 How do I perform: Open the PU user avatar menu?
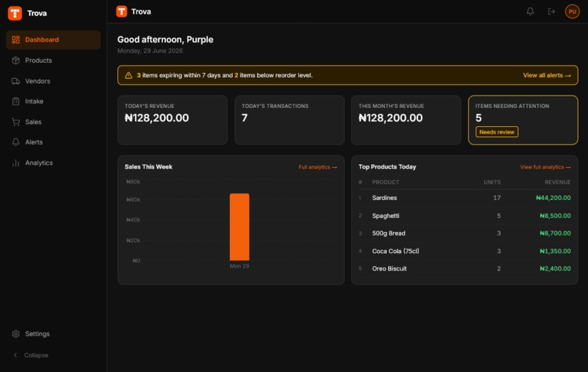[572, 12]
